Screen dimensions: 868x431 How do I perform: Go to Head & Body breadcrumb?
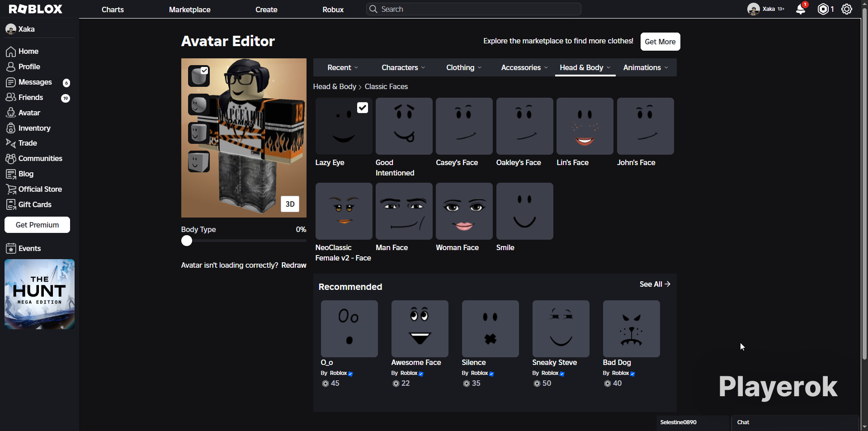point(335,86)
